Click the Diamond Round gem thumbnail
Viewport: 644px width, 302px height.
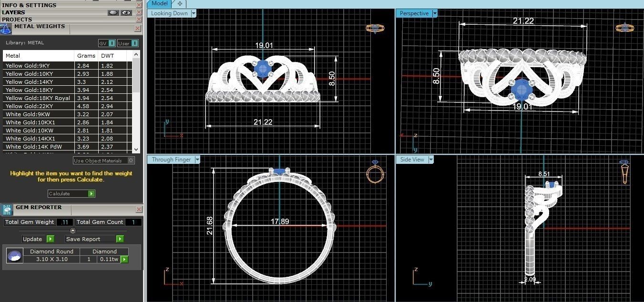pyautogui.click(x=14, y=256)
